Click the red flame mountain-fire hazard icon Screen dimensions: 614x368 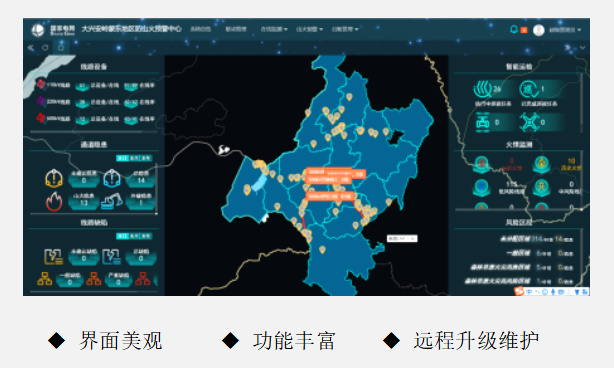[54, 201]
